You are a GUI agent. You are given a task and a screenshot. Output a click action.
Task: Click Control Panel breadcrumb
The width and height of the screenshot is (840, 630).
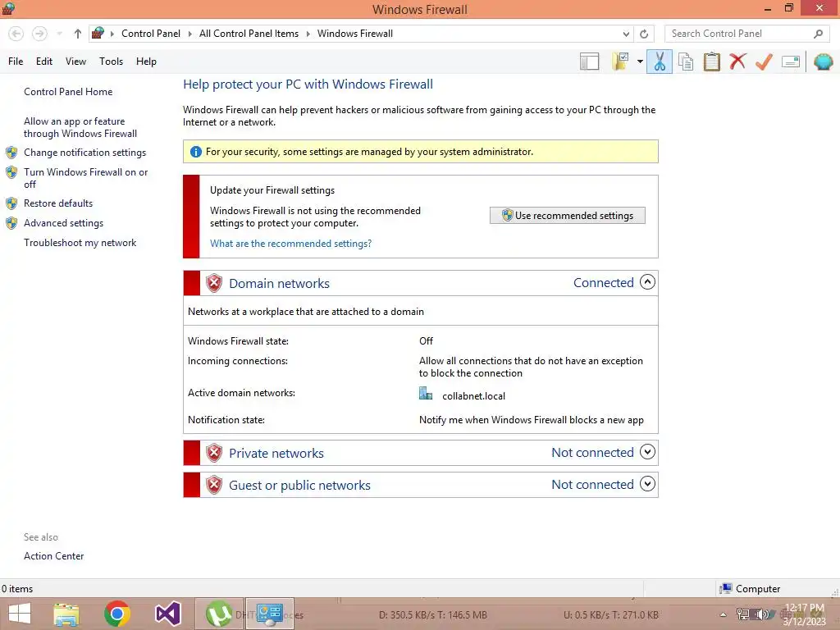151,34
